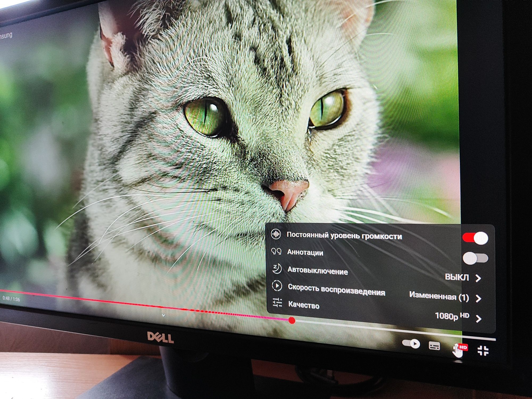
Task: Toggle Постоянный уровень громкости switch
Action: (476, 238)
